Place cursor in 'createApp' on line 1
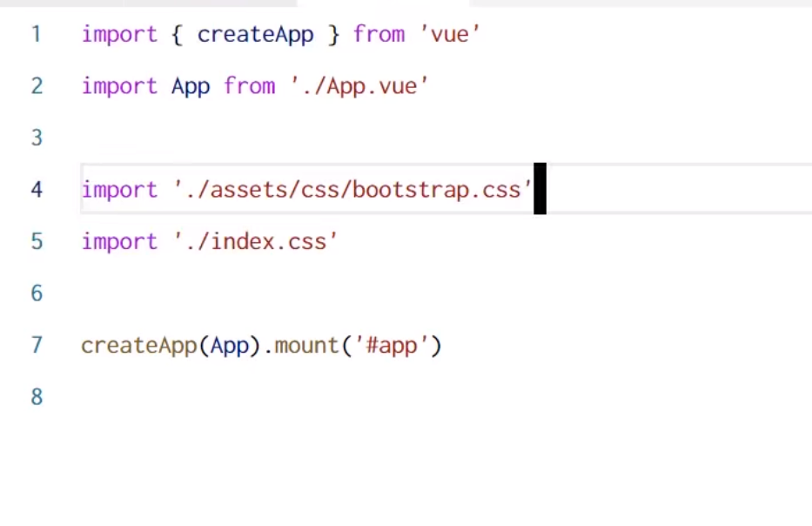 tap(255, 35)
